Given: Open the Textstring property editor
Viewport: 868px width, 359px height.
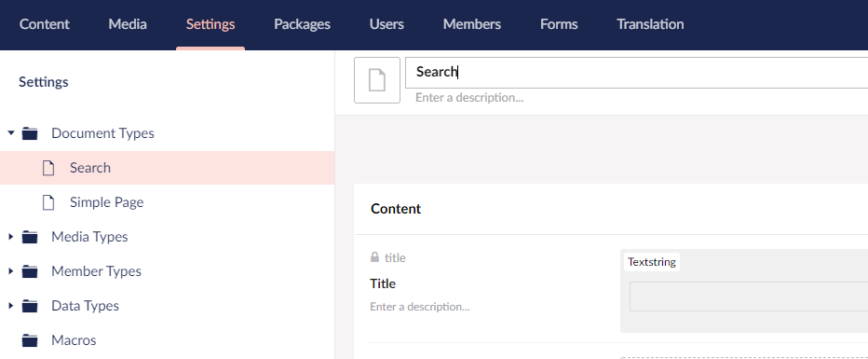Looking at the screenshot, I should [652, 262].
